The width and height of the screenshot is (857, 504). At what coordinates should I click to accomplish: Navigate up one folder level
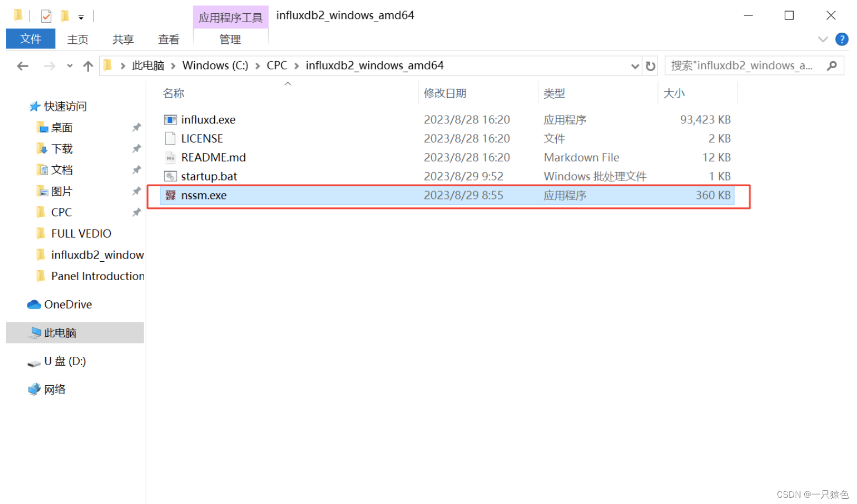coord(88,65)
